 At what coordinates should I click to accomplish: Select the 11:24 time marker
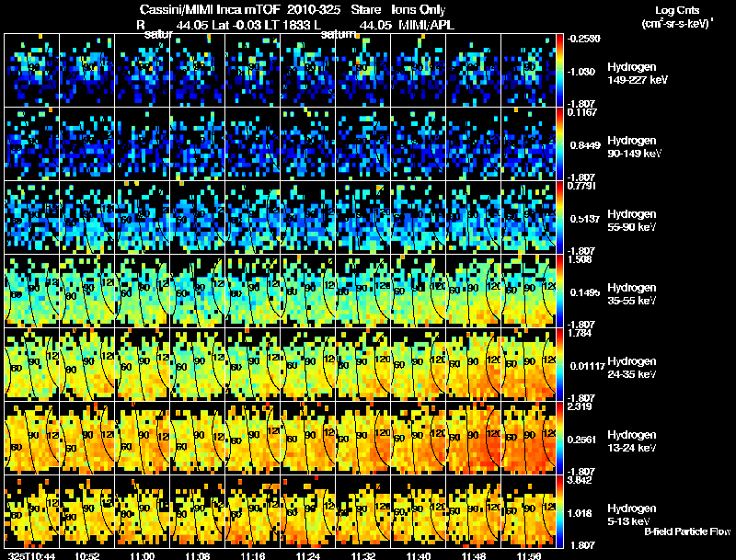tap(307, 555)
